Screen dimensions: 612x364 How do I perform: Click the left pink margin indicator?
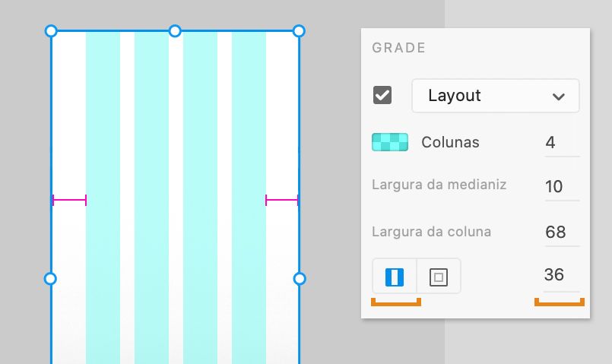pyautogui.click(x=69, y=201)
